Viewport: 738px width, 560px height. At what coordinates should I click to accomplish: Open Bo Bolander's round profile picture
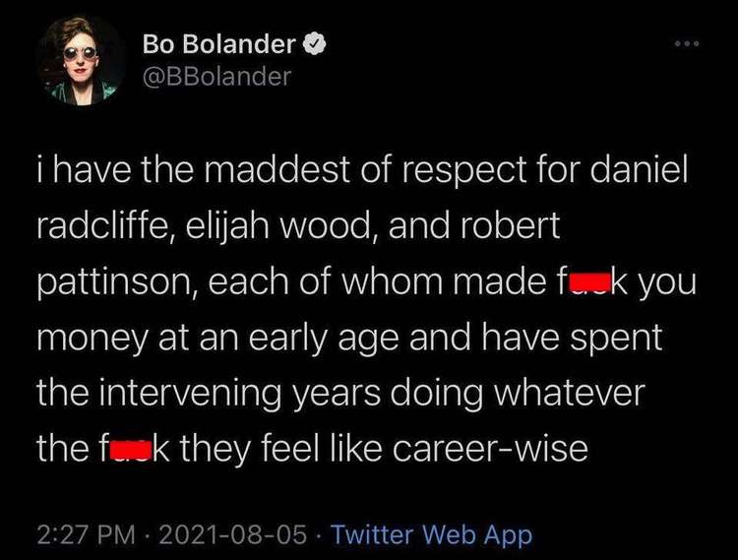pos(80,60)
